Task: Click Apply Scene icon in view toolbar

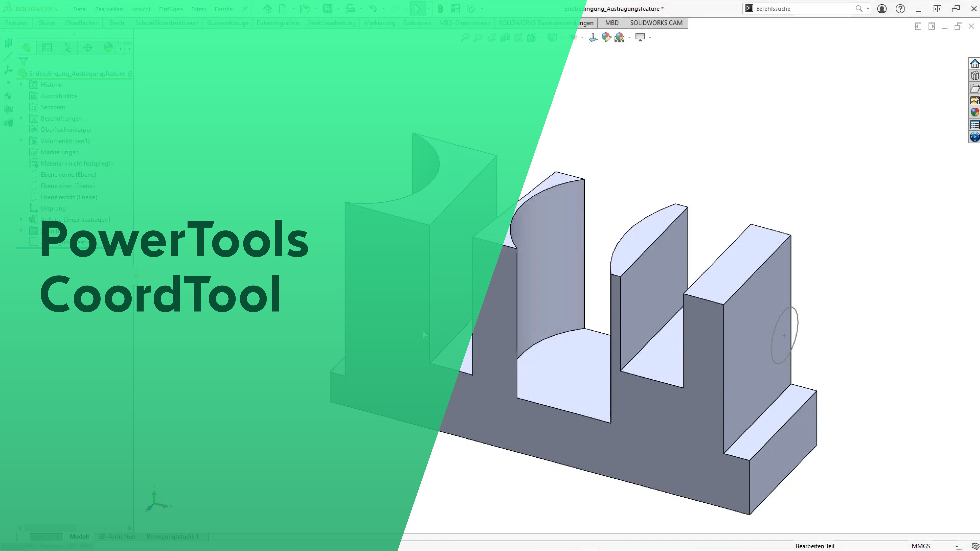Action: coord(619,37)
